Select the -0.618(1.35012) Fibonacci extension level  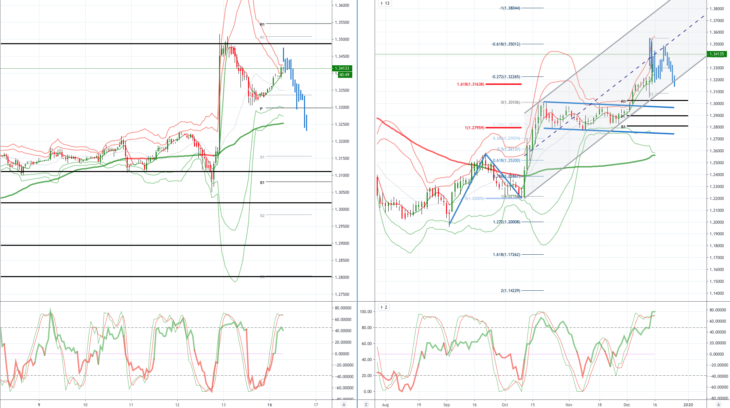(x=506, y=44)
